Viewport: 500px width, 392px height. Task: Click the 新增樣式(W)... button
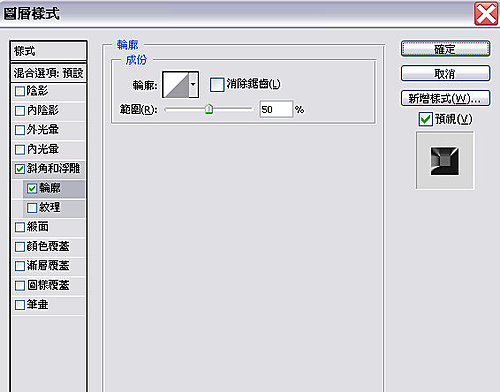(445, 98)
